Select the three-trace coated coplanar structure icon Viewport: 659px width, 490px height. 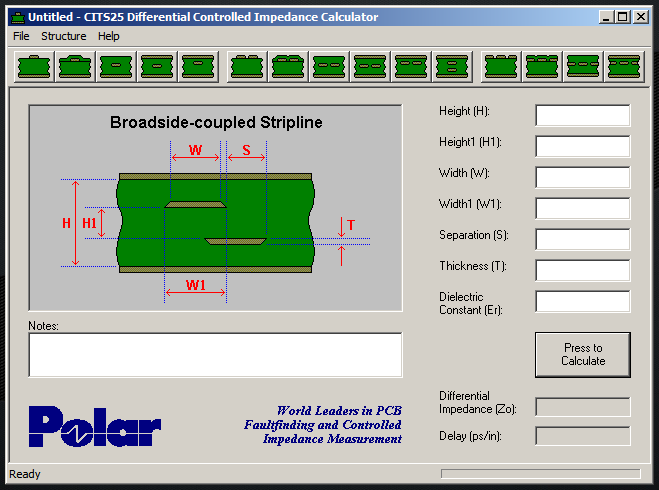[x=542, y=66]
